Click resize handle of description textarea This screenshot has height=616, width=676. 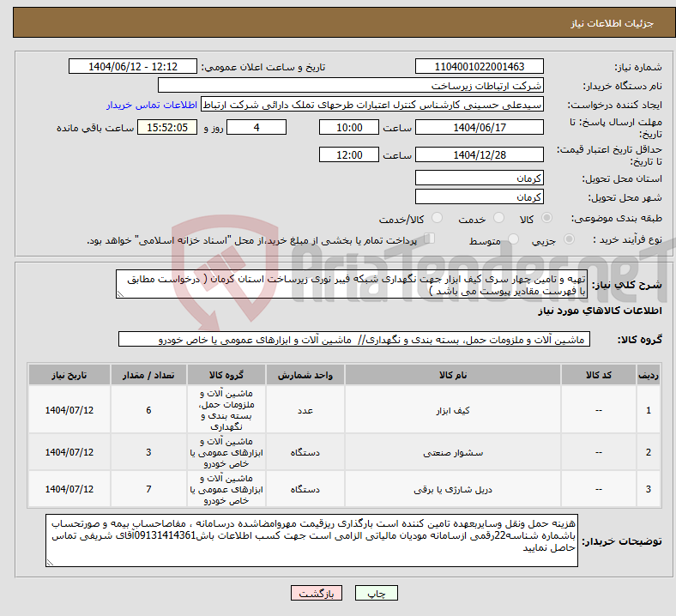[x=120, y=294]
